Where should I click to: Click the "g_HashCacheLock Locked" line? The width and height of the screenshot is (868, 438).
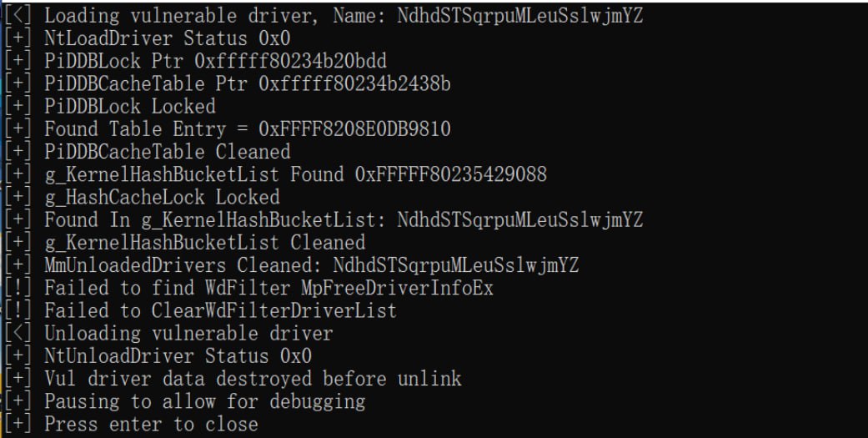162,197
